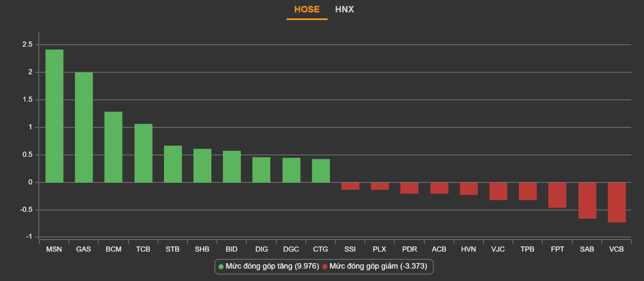Click the GAS green bar
This screenshot has height=281, width=644.
pos(84,127)
